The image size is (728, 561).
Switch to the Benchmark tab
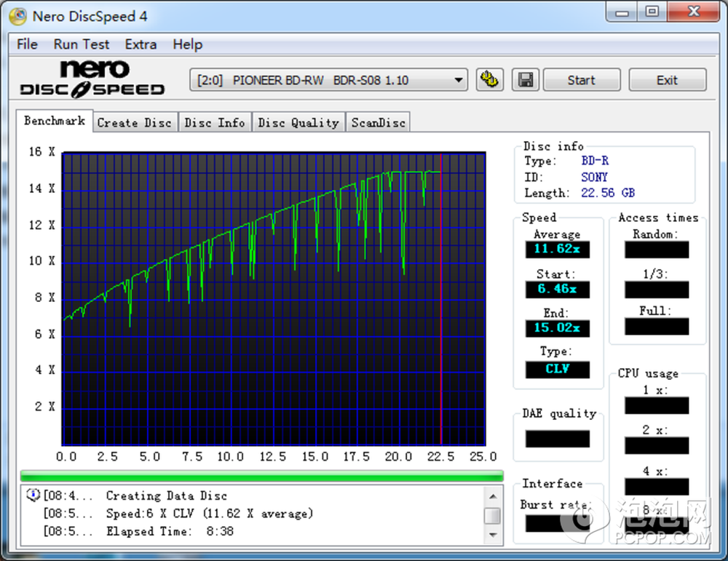click(55, 121)
